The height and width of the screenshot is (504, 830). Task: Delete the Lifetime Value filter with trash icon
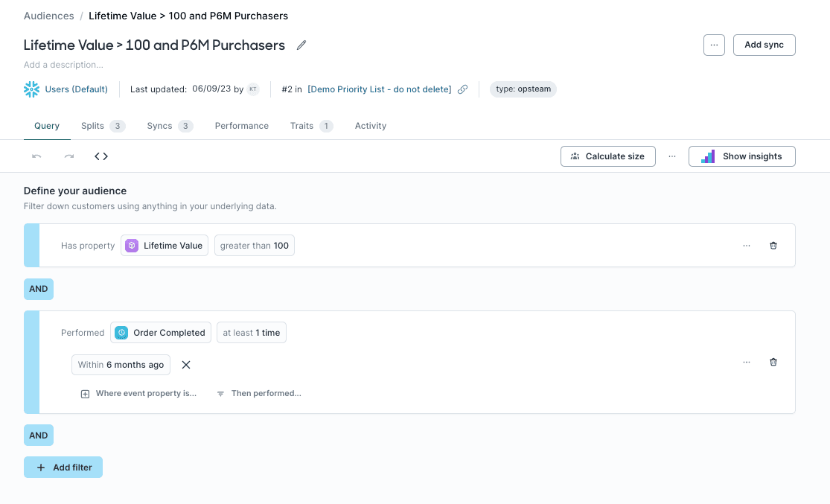tap(773, 245)
